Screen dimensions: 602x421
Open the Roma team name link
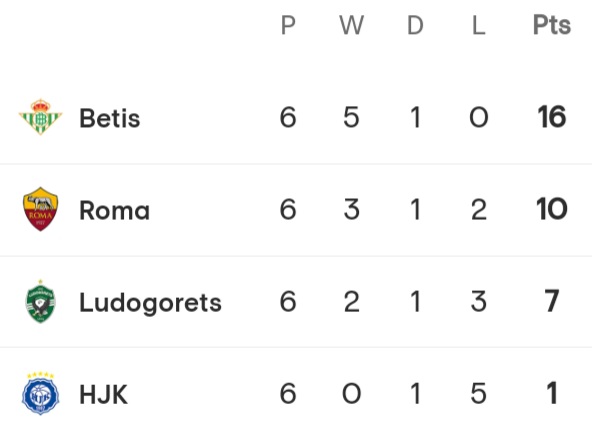(x=114, y=210)
